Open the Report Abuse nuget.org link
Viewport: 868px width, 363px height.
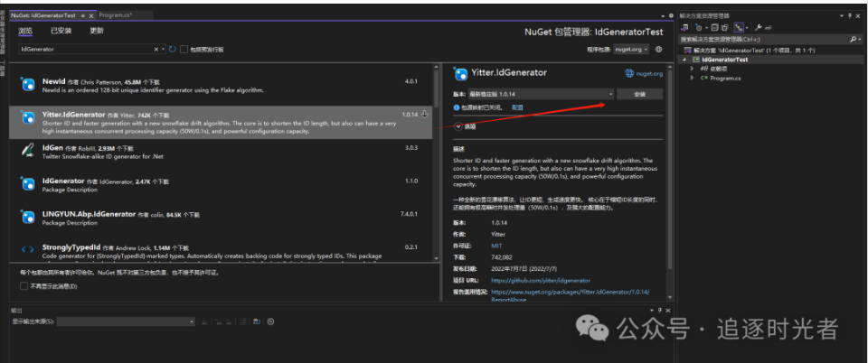[x=571, y=295]
